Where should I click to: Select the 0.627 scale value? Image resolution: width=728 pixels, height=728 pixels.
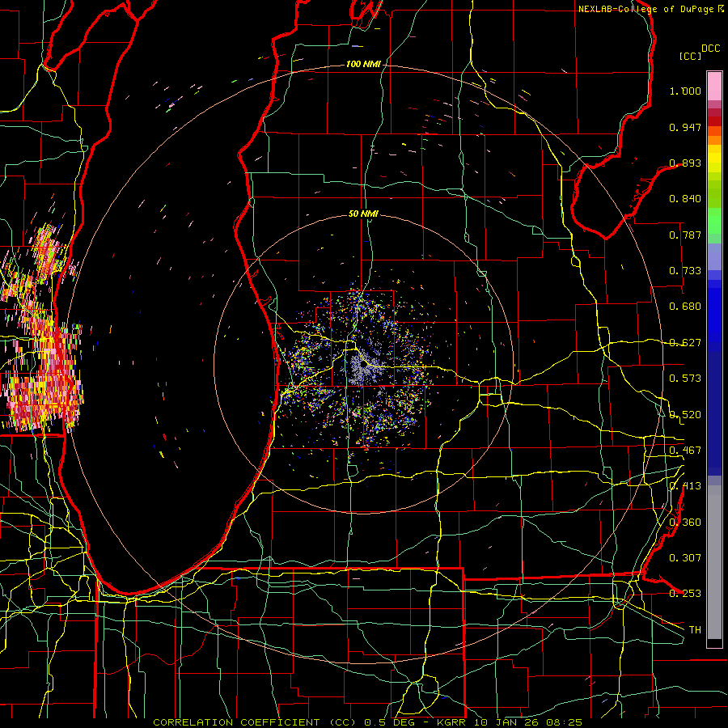pyautogui.click(x=685, y=343)
